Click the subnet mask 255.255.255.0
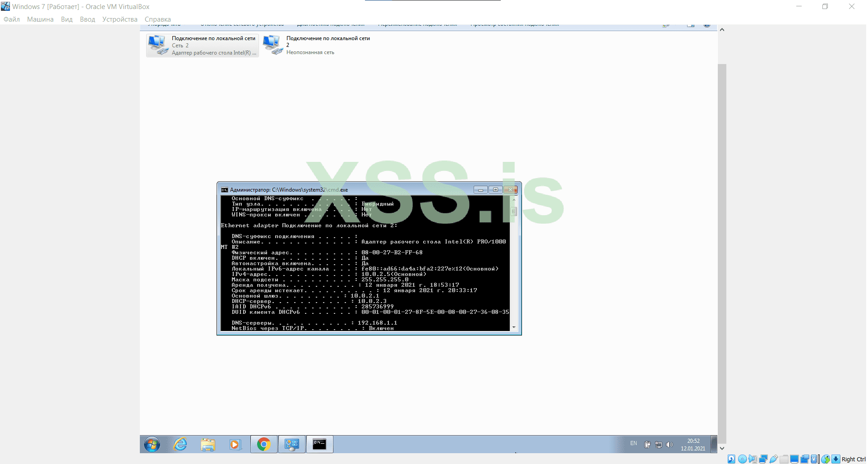 click(385, 280)
